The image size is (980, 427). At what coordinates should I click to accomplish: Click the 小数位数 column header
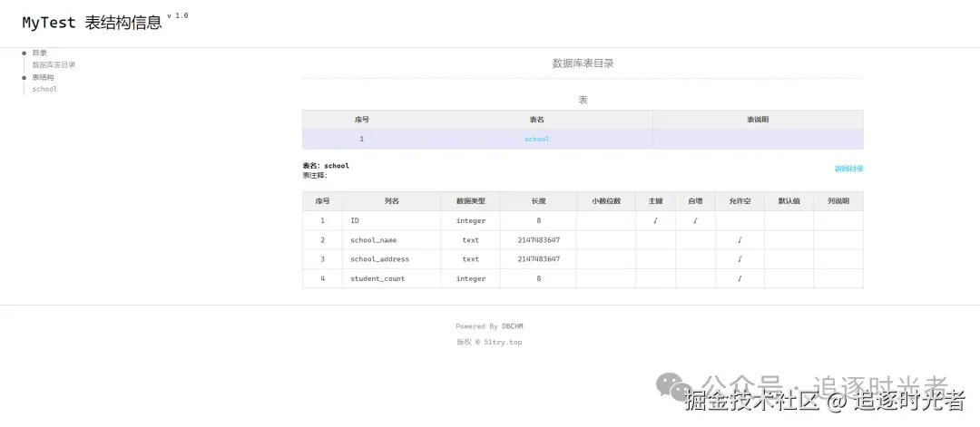tap(606, 201)
